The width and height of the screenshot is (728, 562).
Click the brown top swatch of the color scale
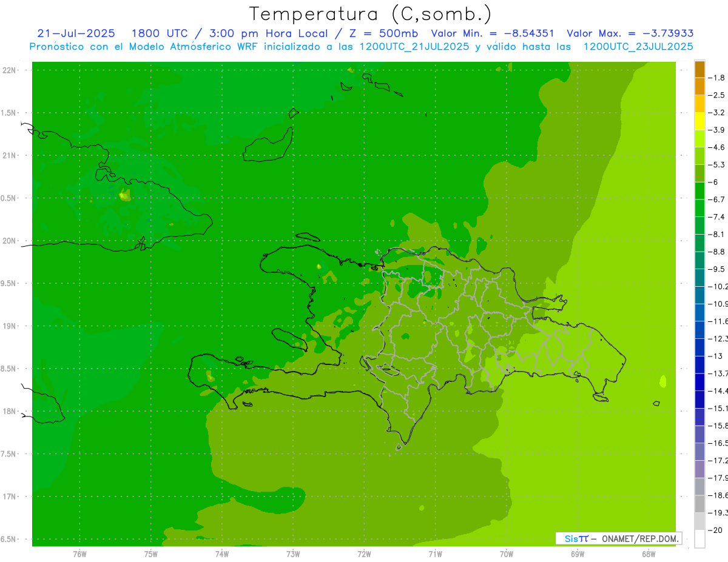699,69
